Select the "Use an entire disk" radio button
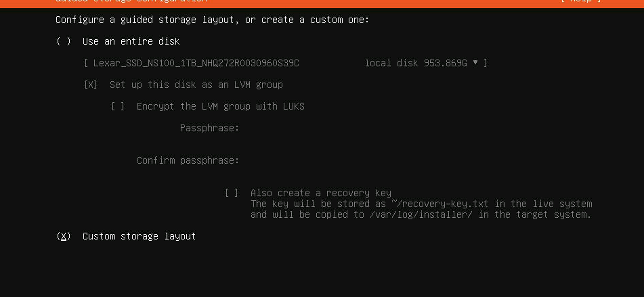 [x=64, y=41]
